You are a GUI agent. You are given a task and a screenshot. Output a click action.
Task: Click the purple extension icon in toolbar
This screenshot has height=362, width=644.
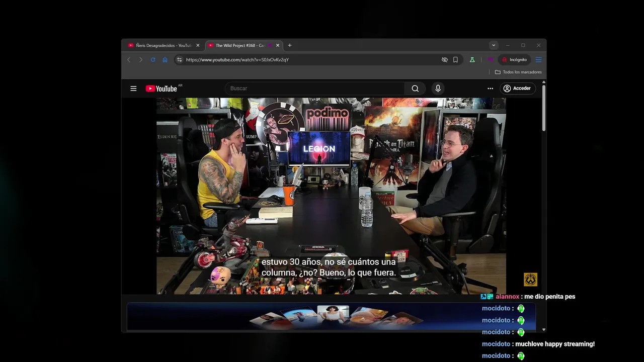[490, 60]
